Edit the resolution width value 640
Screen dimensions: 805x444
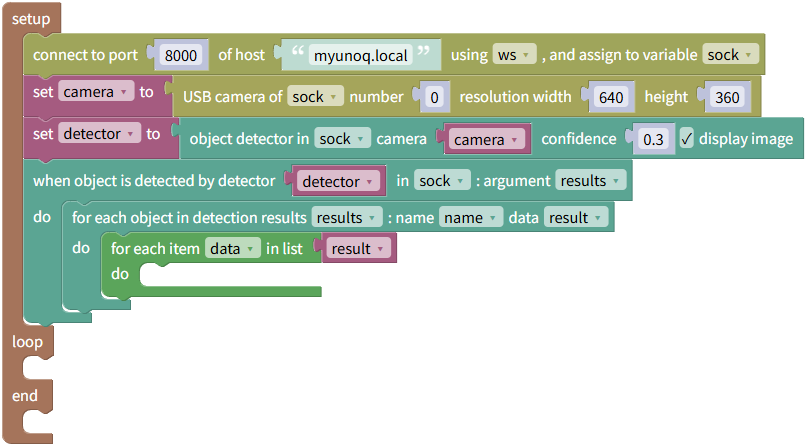(x=611, y=97)
